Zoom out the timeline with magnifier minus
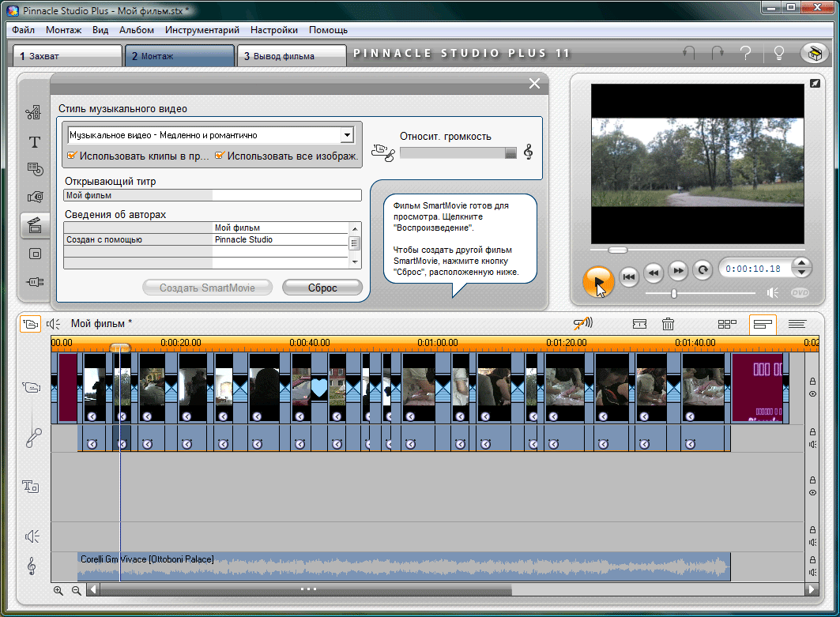Screen dimensions: 840x617 pyautogui.click(x=77, y=590)
